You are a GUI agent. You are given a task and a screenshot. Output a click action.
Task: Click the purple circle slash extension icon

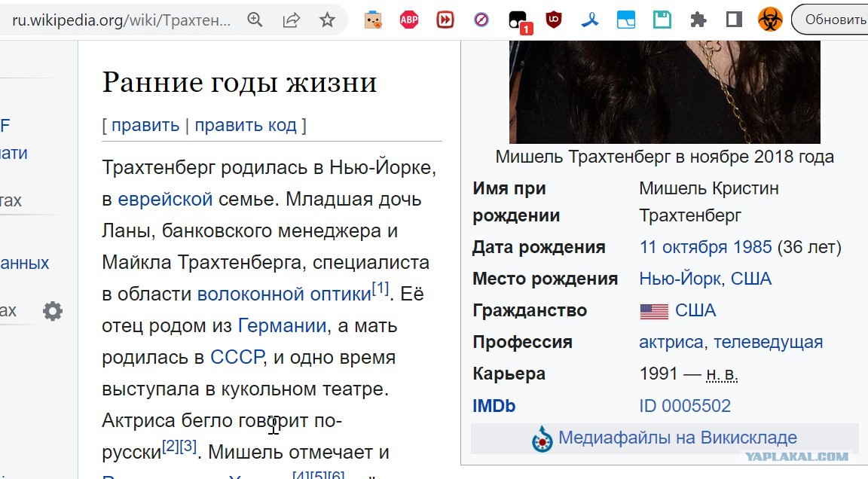click(481, 20)
